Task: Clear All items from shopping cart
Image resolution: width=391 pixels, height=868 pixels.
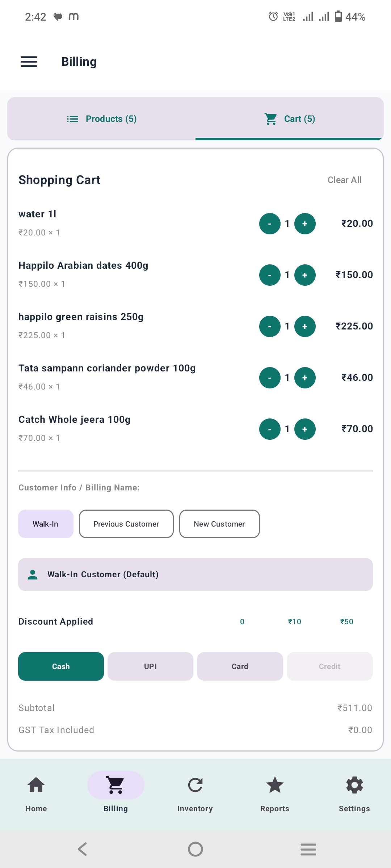Action: coord(345,180)
